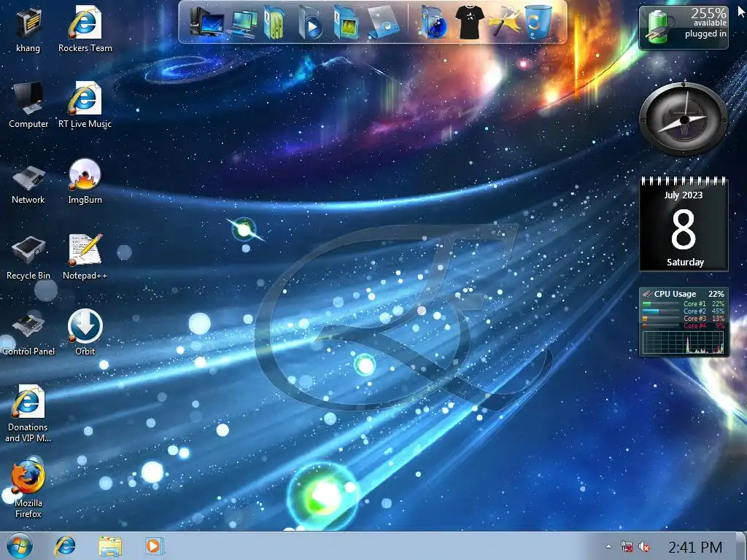747x560 pixels.
Task: Click the muted volume tray icon
Action: click(645, 547)
